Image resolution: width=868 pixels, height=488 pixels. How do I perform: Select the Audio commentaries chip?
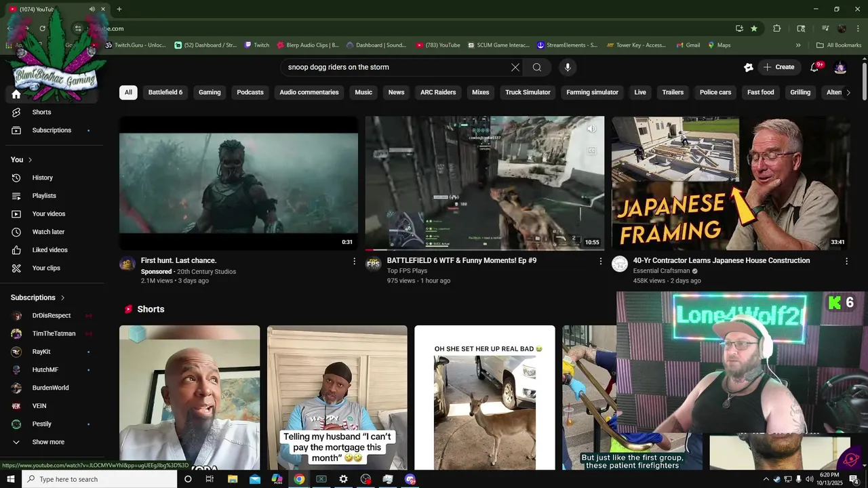pos(309,92)
